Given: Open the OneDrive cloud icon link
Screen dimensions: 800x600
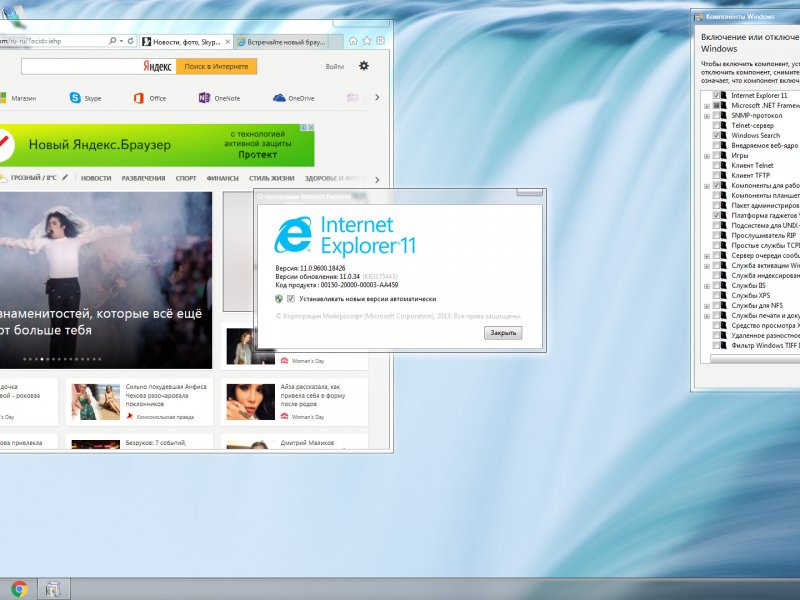Looking at the screenshot, I should pyautogui.click(x=279, y=98).
